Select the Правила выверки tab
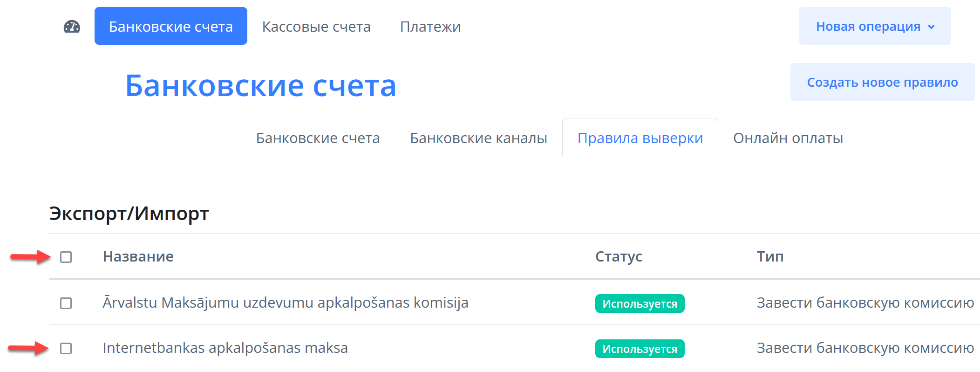 pos(640,138)
